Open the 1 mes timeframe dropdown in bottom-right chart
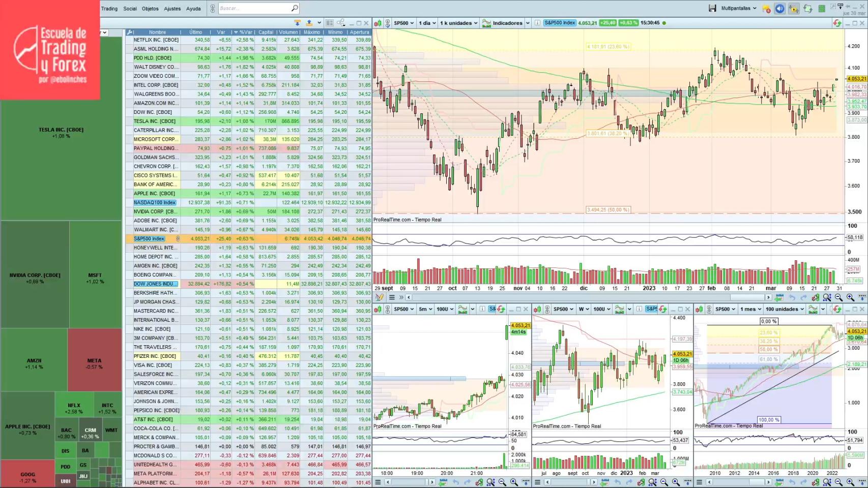The width and height of the screenshot is (868, 488). click(x=750, y=309)
